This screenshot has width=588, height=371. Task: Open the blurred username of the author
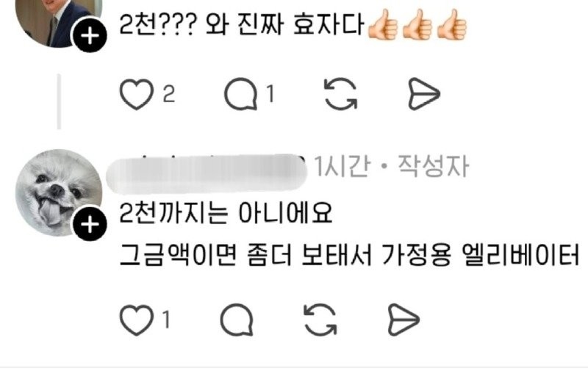(207, 174)
